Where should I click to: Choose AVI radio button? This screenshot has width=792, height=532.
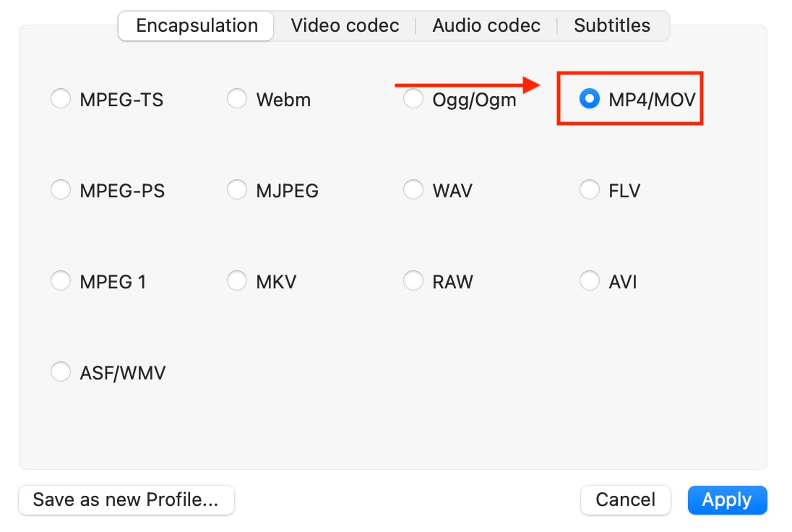(x=590, y=281)
